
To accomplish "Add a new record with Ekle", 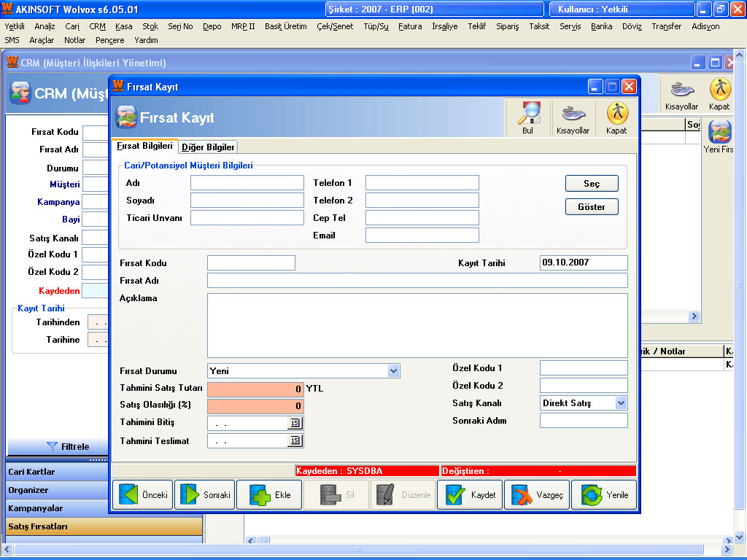I will (x=269, y=495).
